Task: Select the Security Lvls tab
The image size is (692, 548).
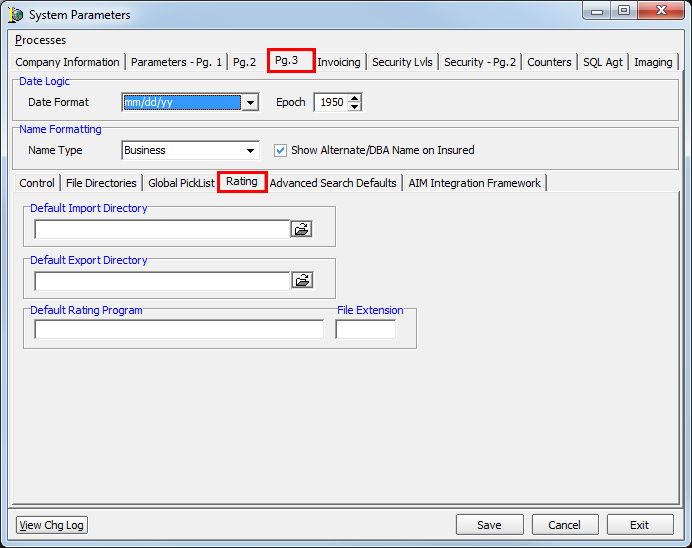Action: pyautogui.click(x=402, y=62)
